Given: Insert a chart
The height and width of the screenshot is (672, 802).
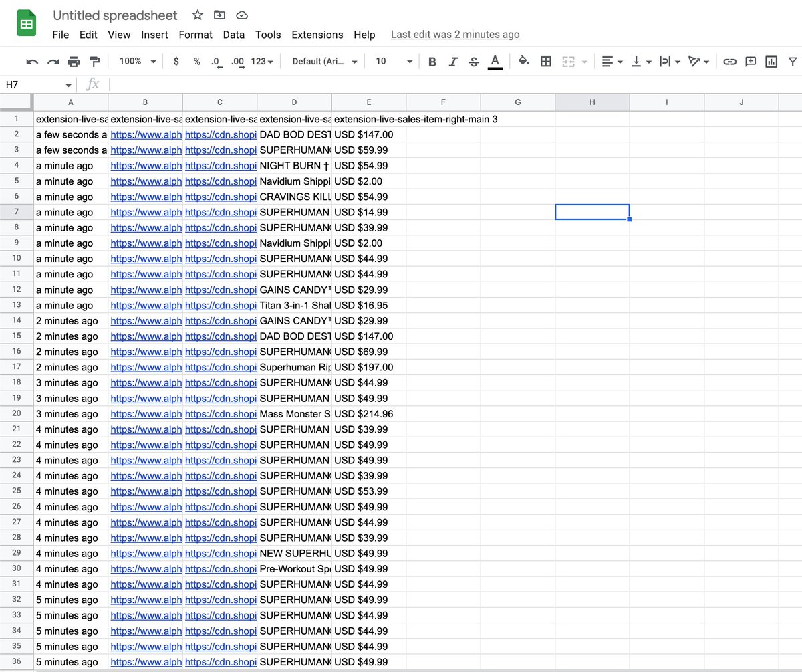Looking at the screenshot, I should tap(771, 62).
